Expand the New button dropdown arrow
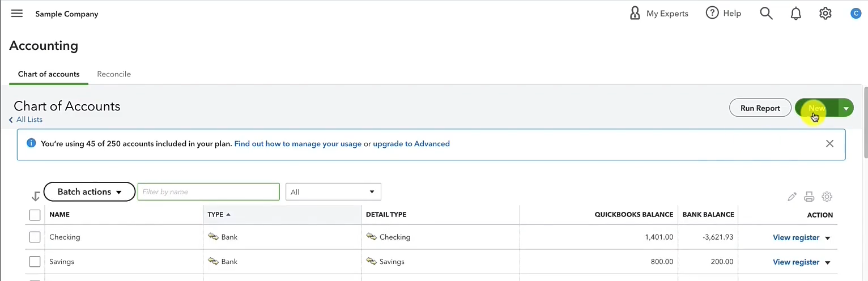The width and height of the screenshot is (868, 281). 845,108
